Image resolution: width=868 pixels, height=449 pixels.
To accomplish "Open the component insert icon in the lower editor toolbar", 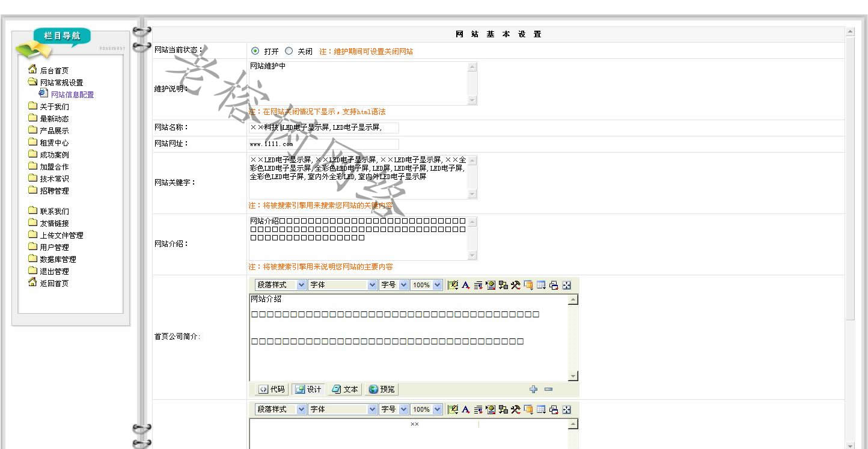I will [491, 409].
